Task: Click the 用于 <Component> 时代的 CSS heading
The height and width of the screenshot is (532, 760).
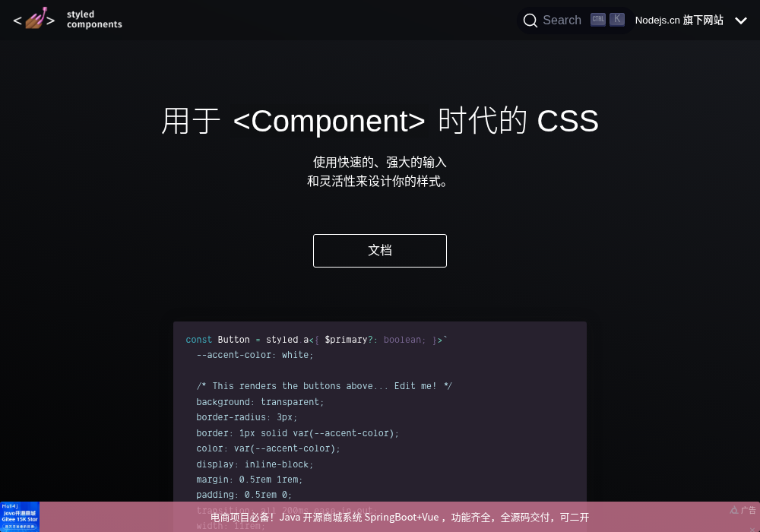Action: tap(379, 121)
